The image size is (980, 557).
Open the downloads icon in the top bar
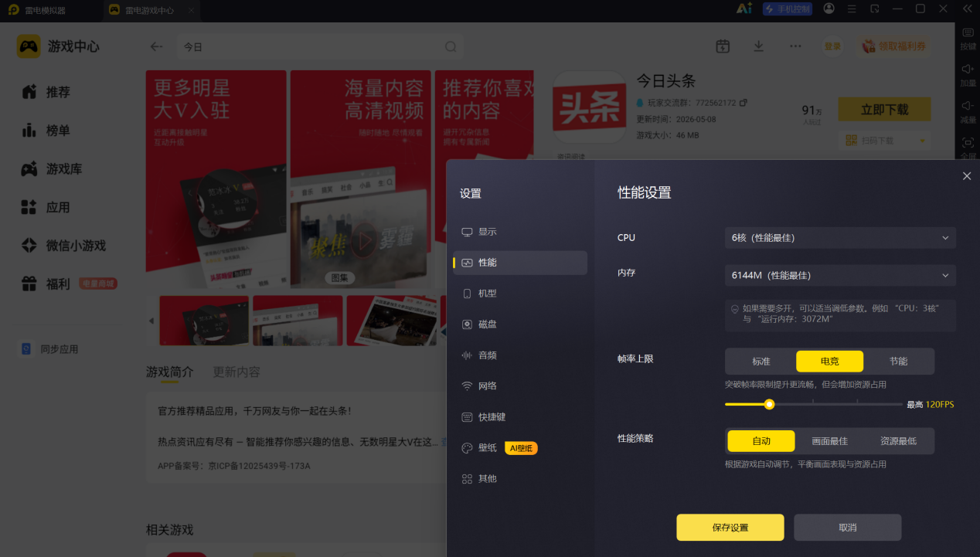click(x=759, y=46)
